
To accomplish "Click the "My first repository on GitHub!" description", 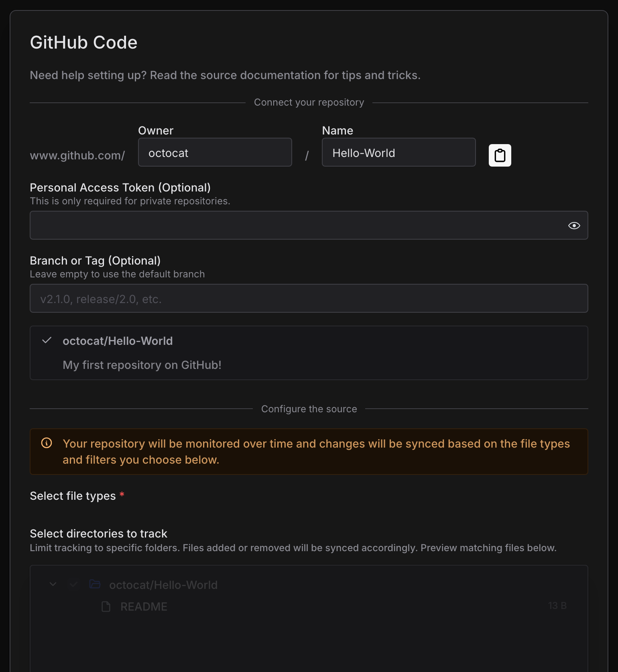I will [142, 365].
